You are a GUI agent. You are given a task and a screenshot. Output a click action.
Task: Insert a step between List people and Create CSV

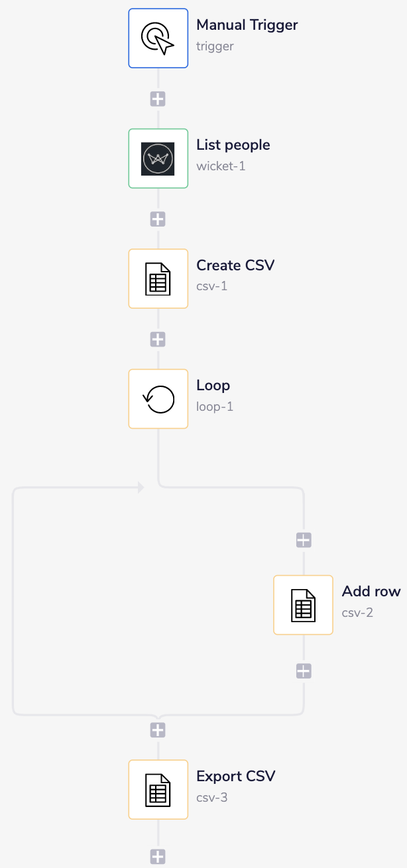(158, 219)
